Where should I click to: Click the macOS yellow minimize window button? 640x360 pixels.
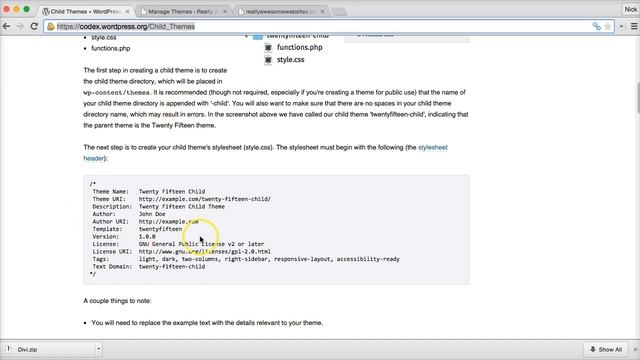point(16,9)
